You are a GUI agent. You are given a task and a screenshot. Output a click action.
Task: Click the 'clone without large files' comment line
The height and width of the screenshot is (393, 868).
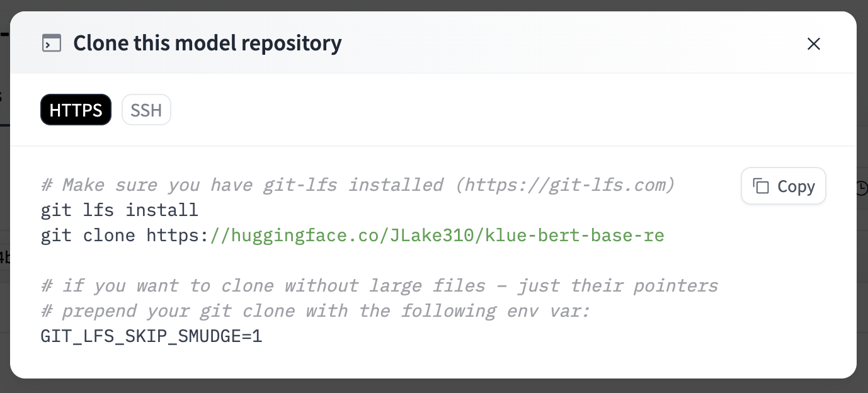tap(379, 286)
